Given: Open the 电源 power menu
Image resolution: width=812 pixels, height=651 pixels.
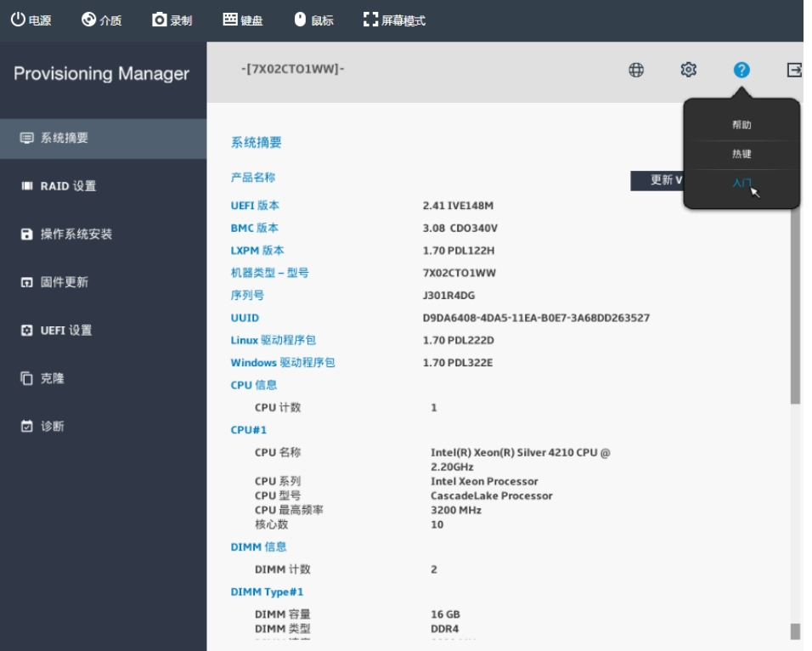Looking at the screenshot, I should pos(31,20).
